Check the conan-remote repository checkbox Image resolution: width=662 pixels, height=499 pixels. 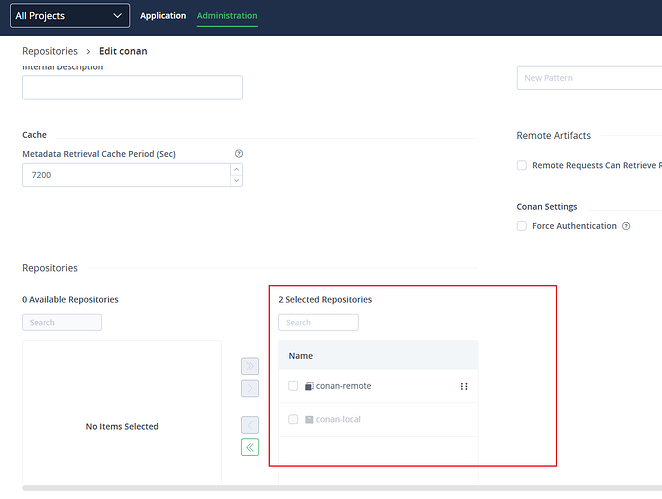[x=293, y=386]
